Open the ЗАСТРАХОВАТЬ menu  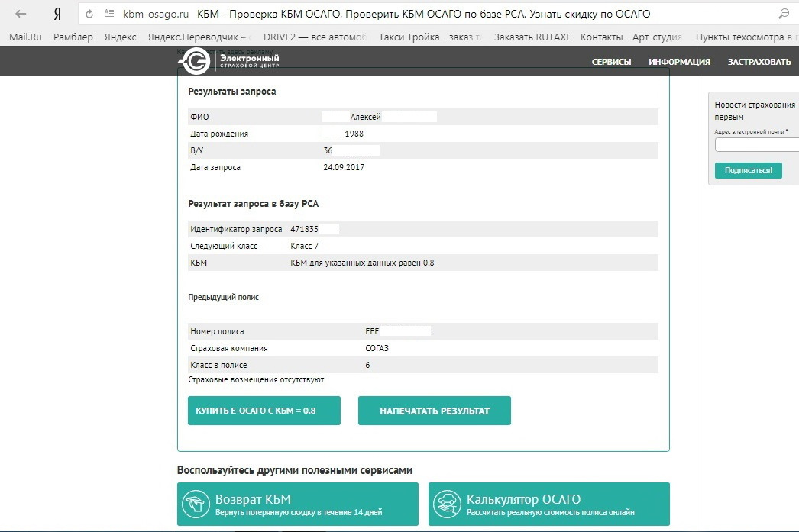click(x=759, y=62)
